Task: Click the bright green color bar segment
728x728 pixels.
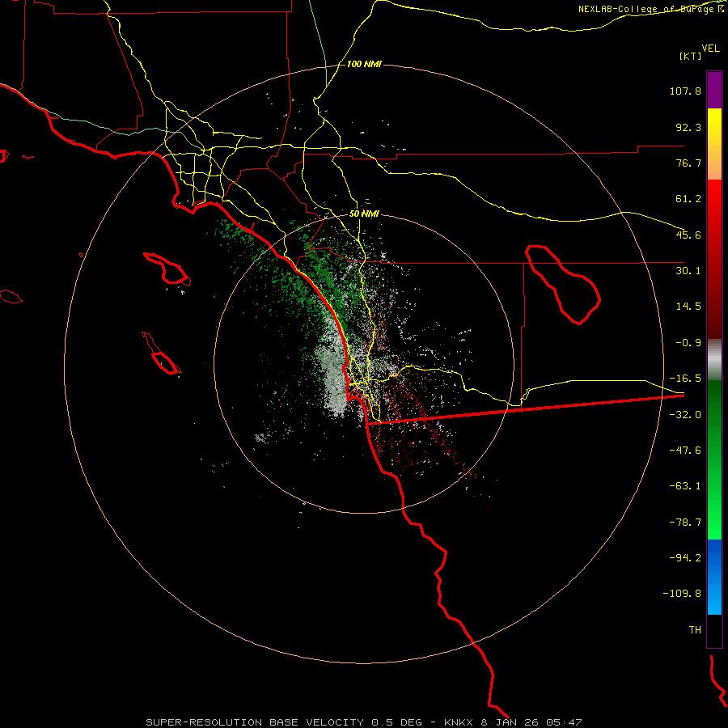Action: [x=714, y=459]
